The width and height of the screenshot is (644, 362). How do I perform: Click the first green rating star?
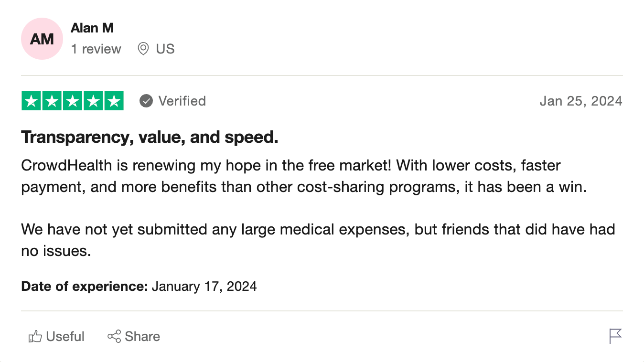pos(32,101)
